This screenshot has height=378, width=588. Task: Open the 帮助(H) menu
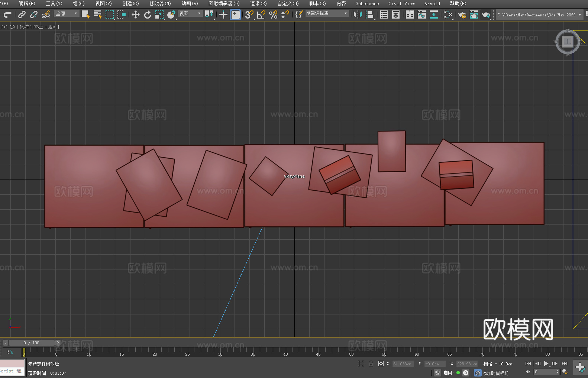(458, 3)
